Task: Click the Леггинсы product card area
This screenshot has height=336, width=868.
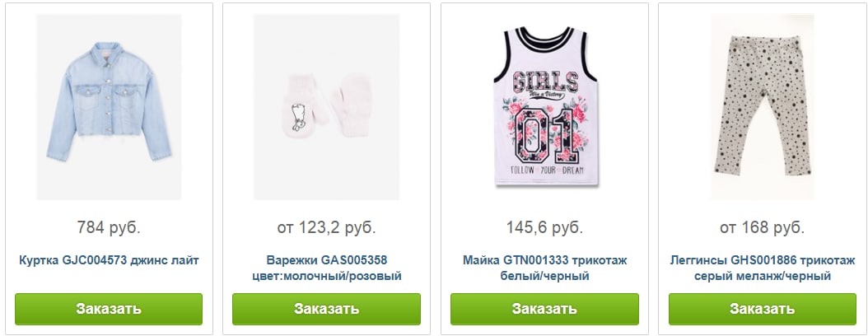Action: click(x=763, y=169)
